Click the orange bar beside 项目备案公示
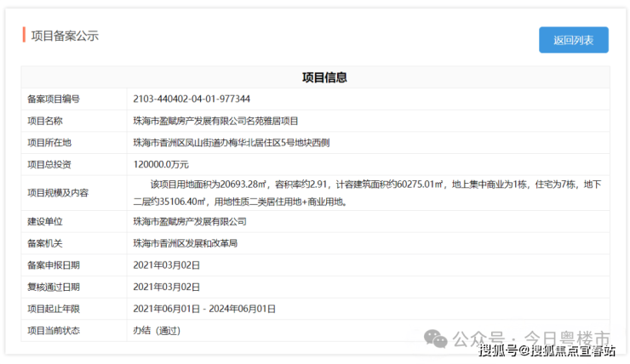630x364 pixels. coord(24,35)
